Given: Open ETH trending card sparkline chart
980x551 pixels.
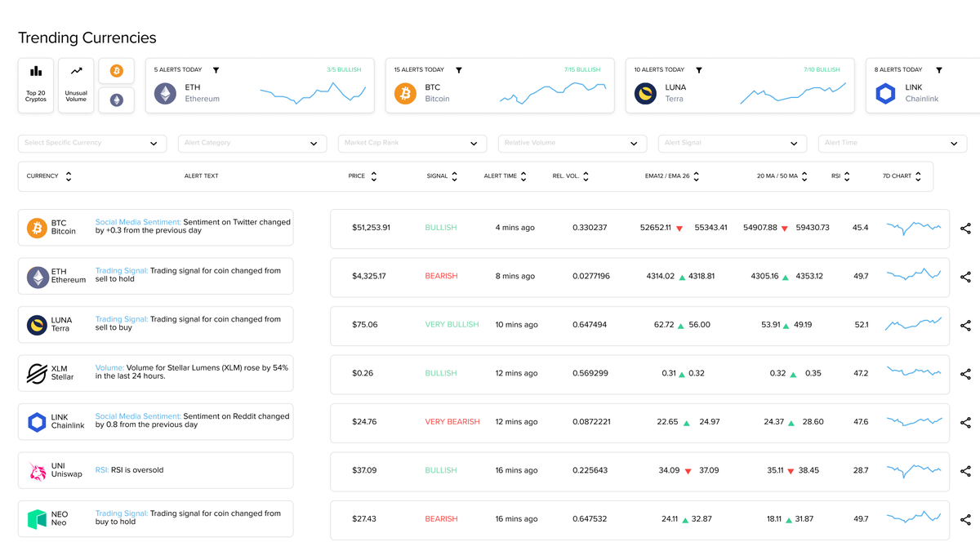Looking at the screenshot, I should pyautogui.click(x=313, y=92).
